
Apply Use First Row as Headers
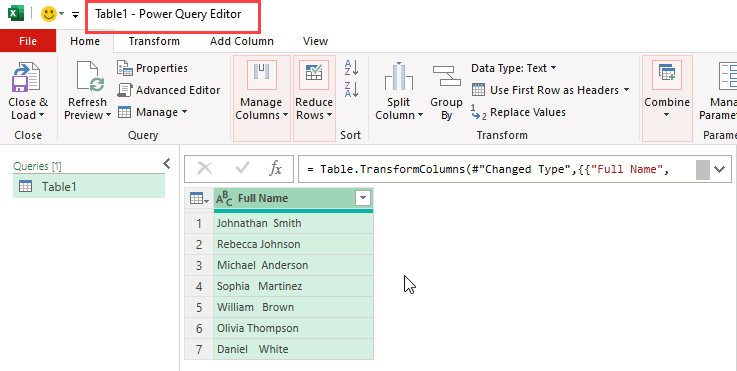click(545, 90)
